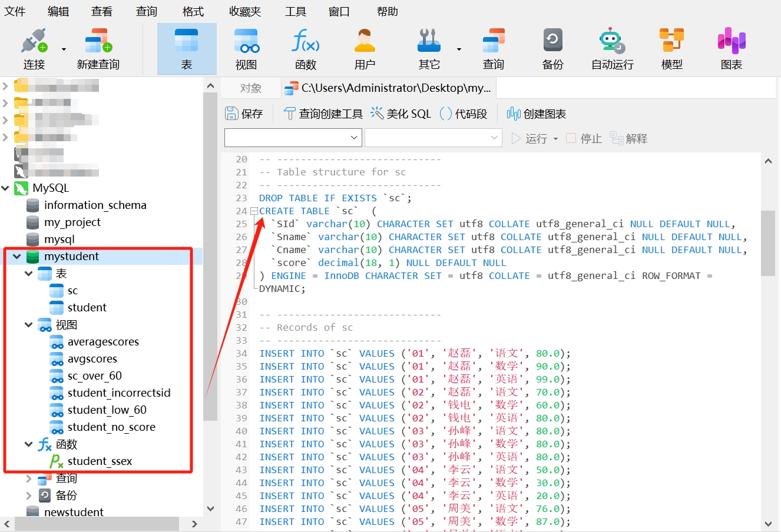This screenshot has width=781, height=532.
Task: Select the student_low_60 view in tree
Action: (107, 410)
